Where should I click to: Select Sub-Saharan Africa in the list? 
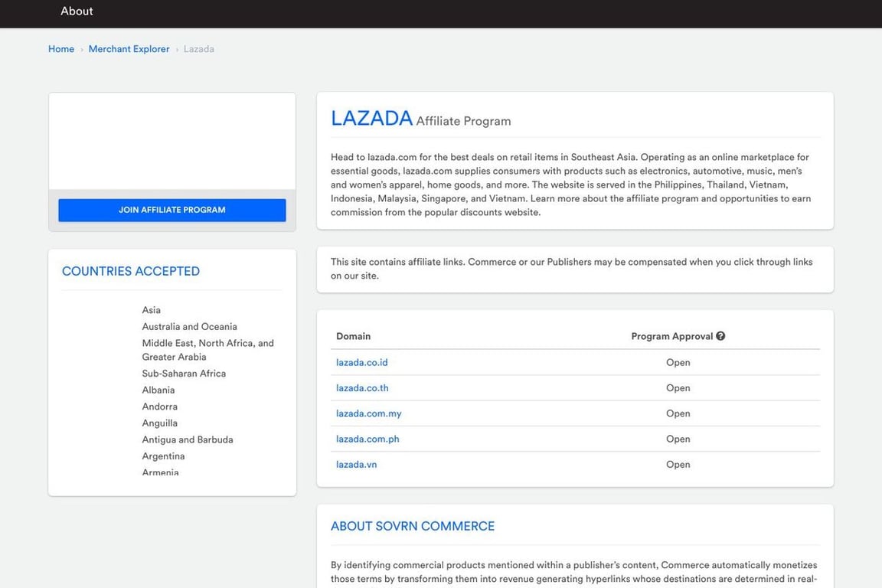[x=184, y=373]
